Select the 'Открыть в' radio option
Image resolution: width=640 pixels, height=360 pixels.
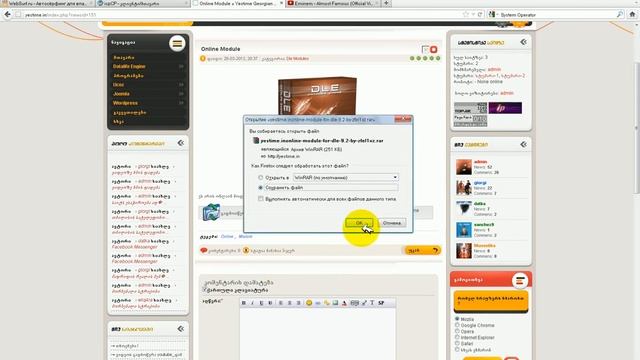pos(260,178)
